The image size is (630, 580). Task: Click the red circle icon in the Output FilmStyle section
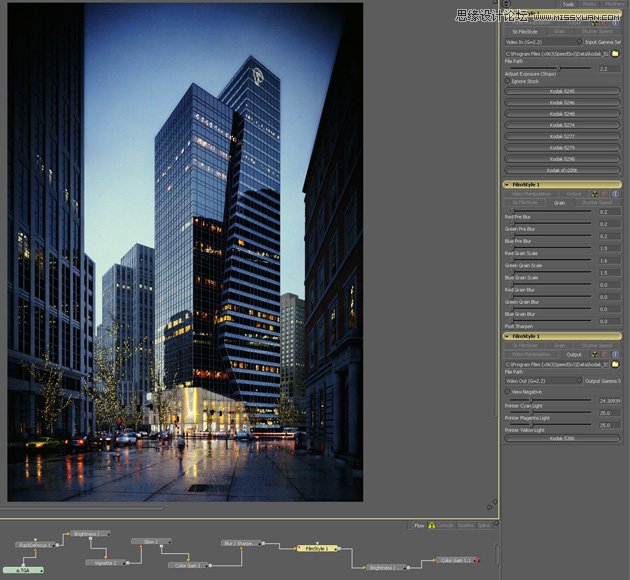[605, 355]
